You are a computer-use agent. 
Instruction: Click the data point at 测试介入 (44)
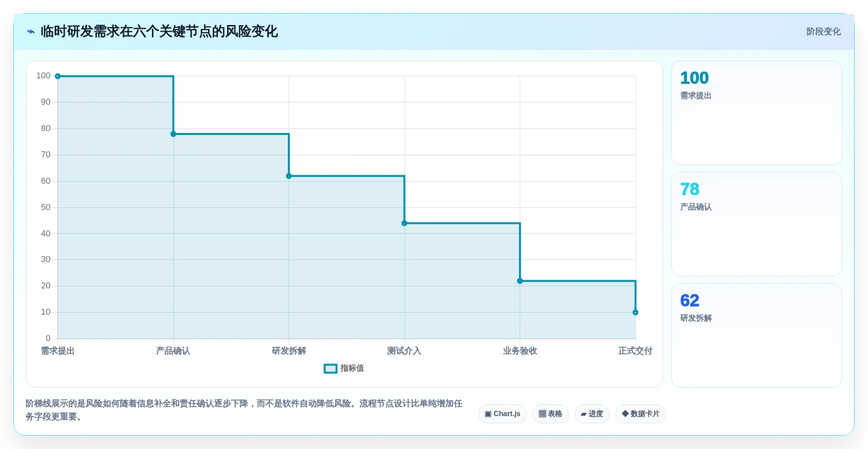point(404,223)
